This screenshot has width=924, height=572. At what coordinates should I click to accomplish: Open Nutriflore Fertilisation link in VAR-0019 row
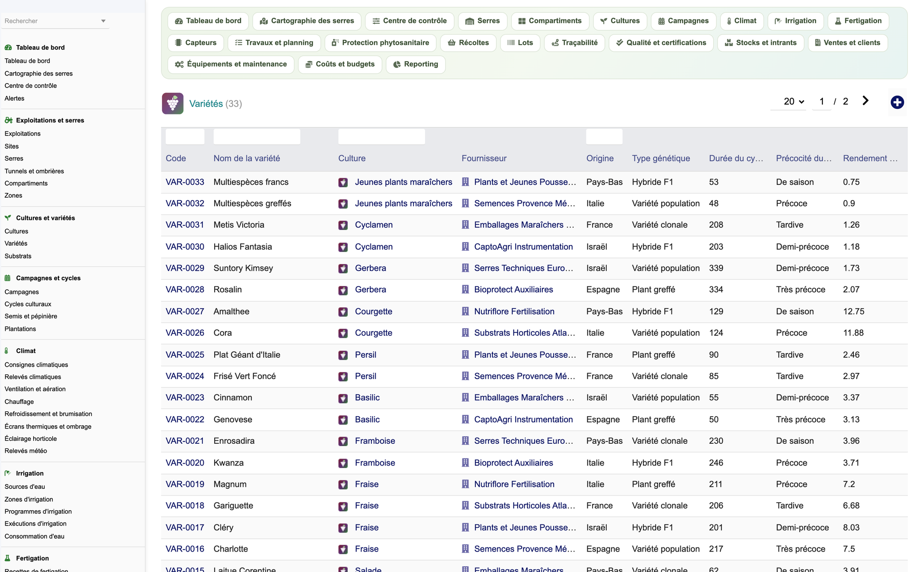(x=514, y=484)
